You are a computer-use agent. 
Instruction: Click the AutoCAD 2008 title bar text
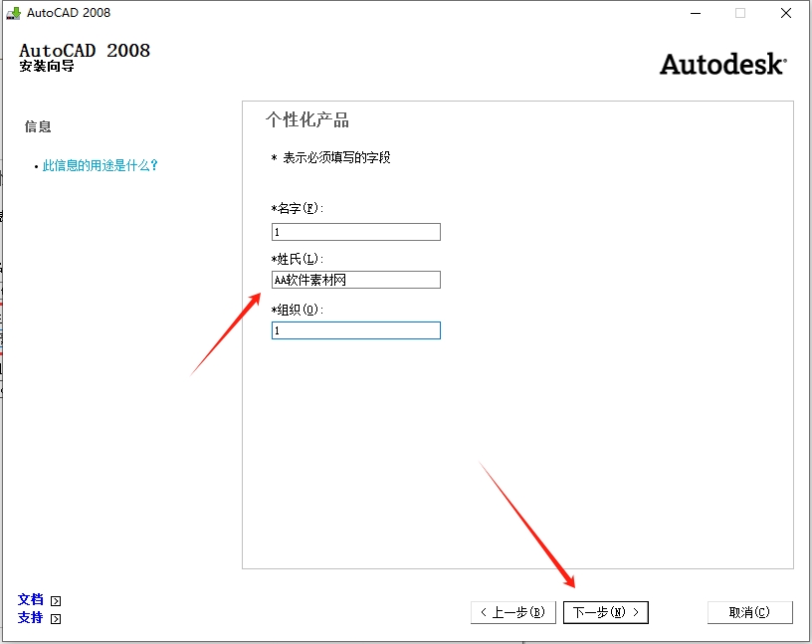click(x=72, y=13)
